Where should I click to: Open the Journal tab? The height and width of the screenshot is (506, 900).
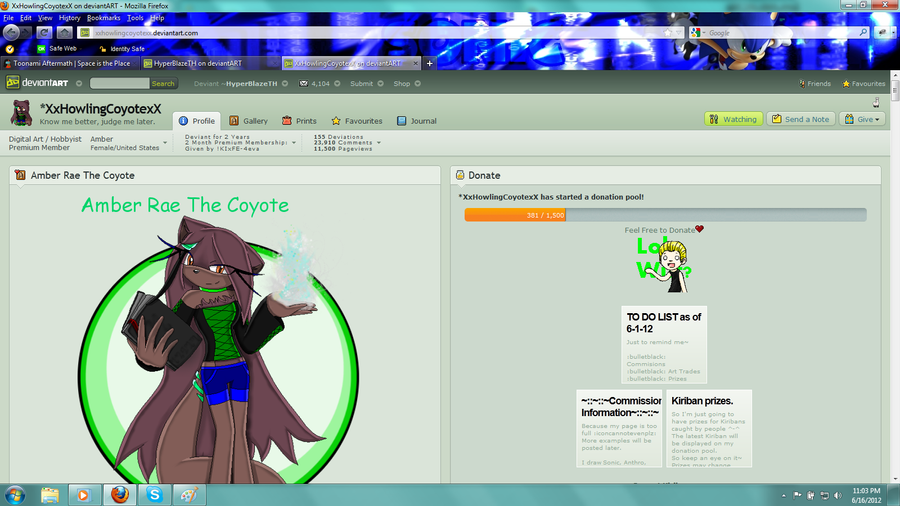point(417,121)
